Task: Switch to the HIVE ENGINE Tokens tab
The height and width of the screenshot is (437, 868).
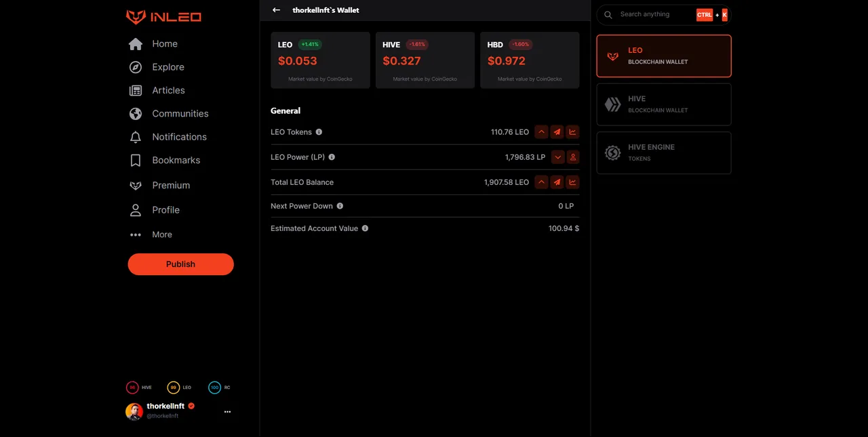Action: [664, 152]
